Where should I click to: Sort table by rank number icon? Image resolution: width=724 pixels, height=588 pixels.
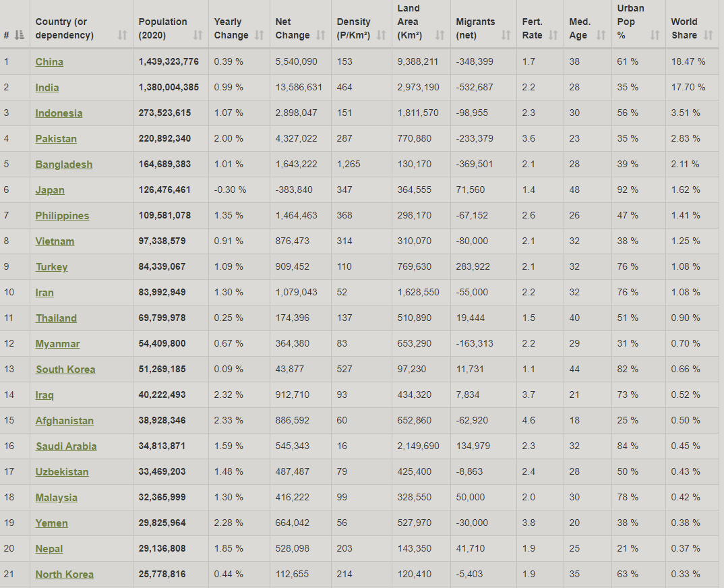(x=20, y=35)
